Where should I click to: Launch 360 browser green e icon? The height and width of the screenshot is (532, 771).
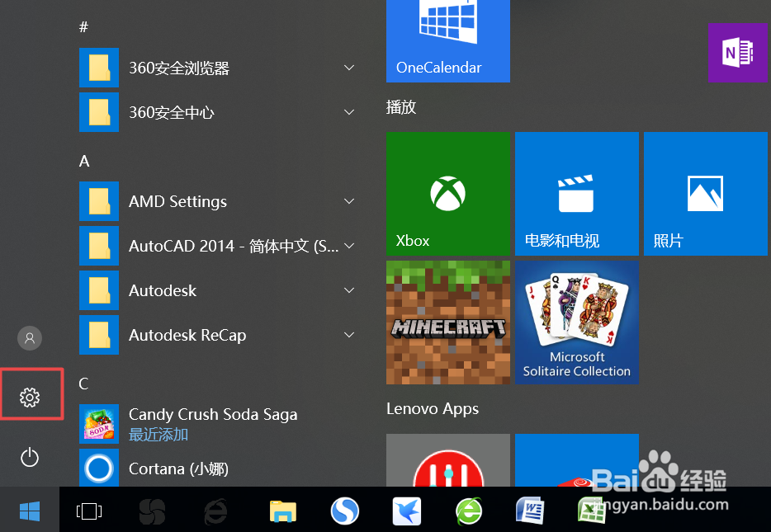(x=469, y=511)
